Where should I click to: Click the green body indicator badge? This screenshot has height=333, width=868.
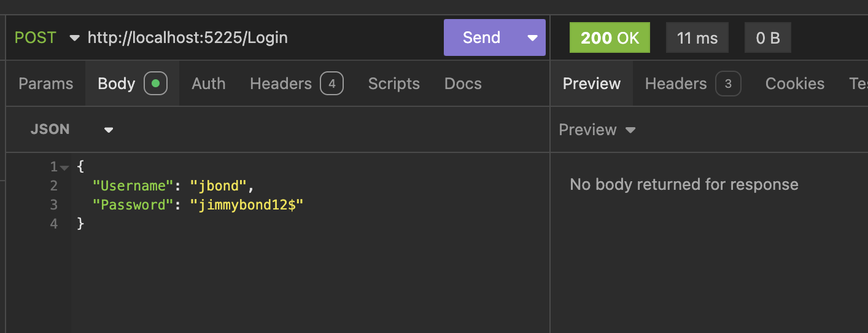click(x=155, y=84)
